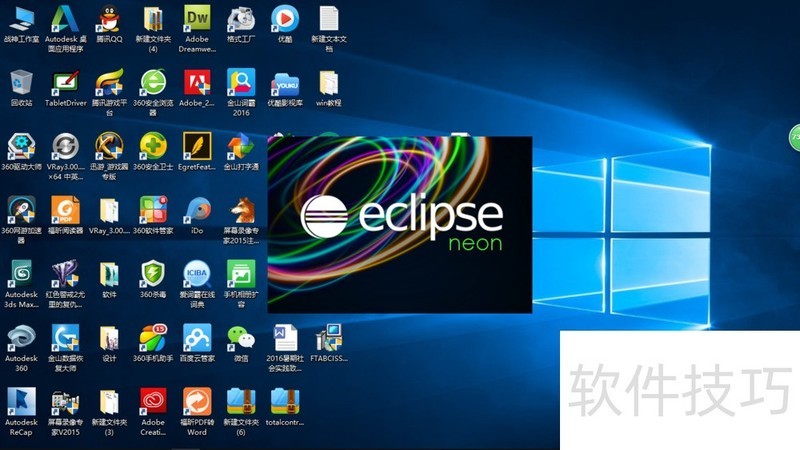The image size is (800, 450).
Task: Launch Autodesk 3ds Max shortcut
Action: coord(21,274)
